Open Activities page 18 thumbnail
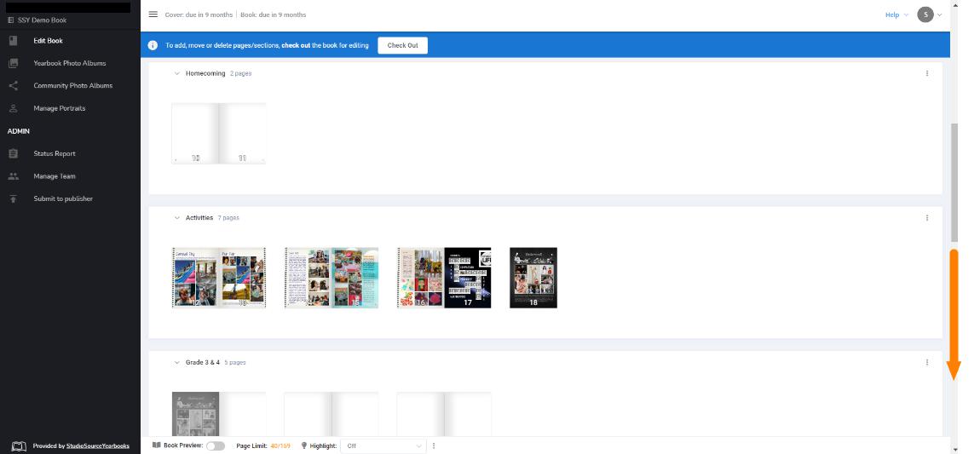Image resolution: width=980 pixels, height=454 pixels. pyautogui.click(x=533, y=278)
